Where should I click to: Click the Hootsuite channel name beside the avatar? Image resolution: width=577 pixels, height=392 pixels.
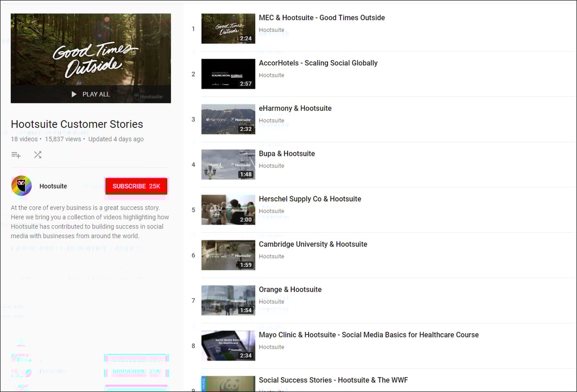pos(53,186)
